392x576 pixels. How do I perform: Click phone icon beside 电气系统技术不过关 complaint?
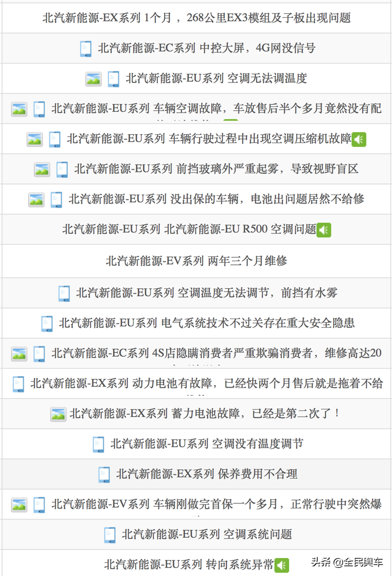coord(47,323)
